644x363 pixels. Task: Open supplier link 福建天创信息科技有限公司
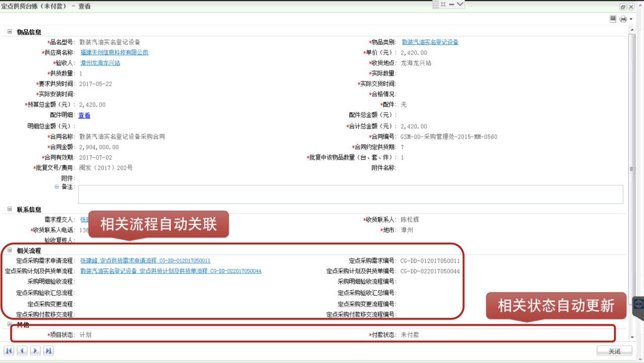point(114,52)
